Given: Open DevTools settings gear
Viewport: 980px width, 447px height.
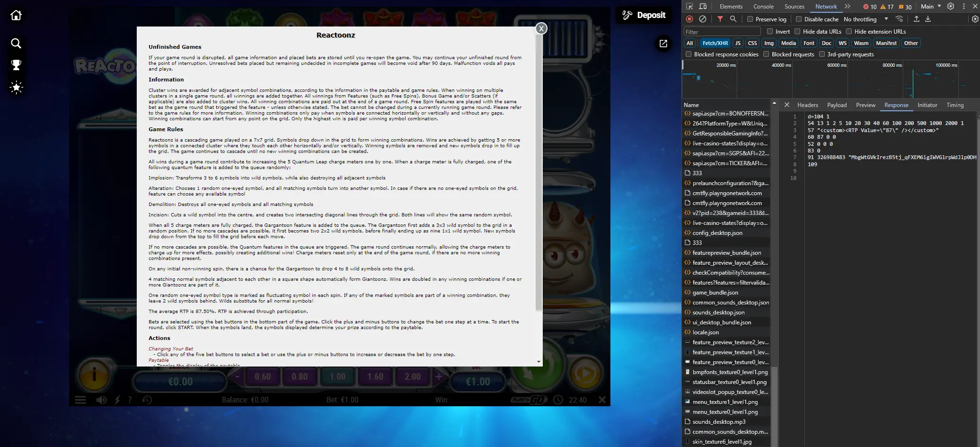Looking at the screenshot, I should click(951, 7).
